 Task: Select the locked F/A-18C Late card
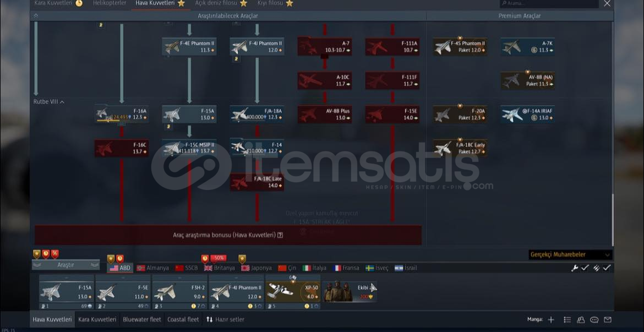[x=257, y=182]
